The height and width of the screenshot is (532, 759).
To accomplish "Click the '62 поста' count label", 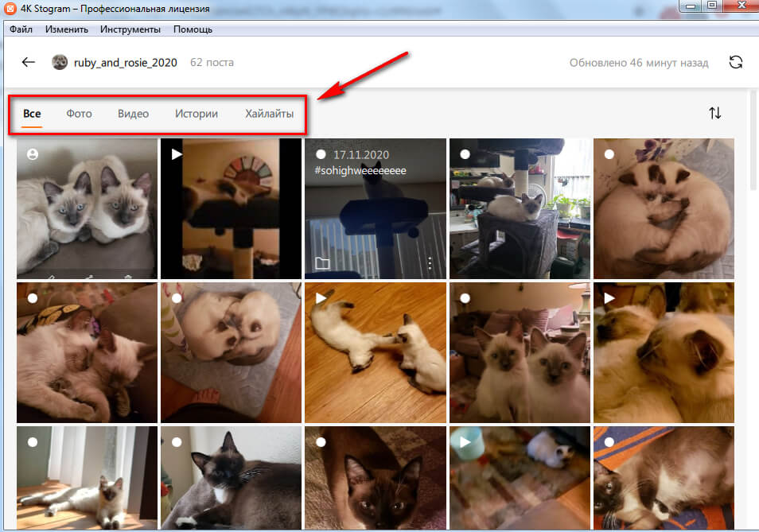I will [x=212, y=62].
